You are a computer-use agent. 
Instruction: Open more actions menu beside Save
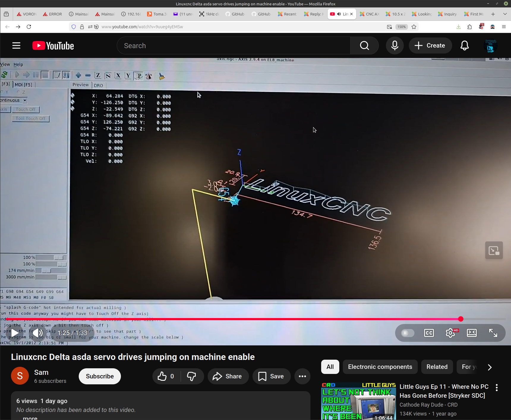pyautogui.click(x=302, y=376)
